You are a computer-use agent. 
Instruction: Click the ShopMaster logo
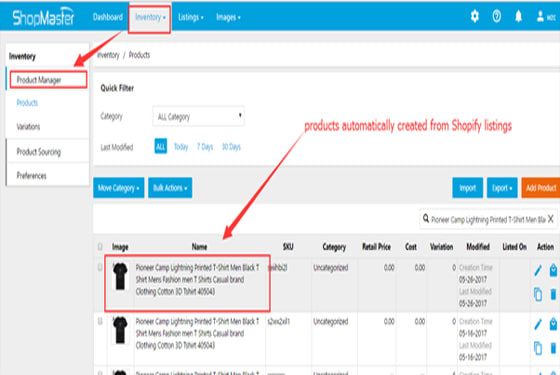(43, 17)
